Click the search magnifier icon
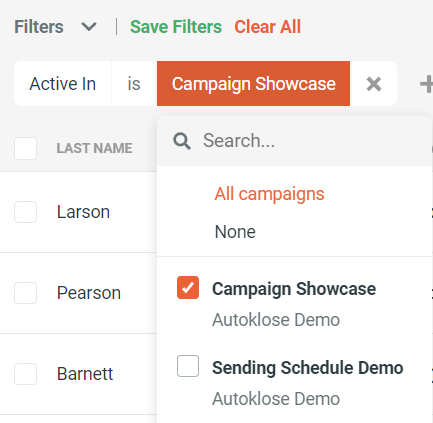Viewport: 433px width, 423px height. click(x=182, y=141)
